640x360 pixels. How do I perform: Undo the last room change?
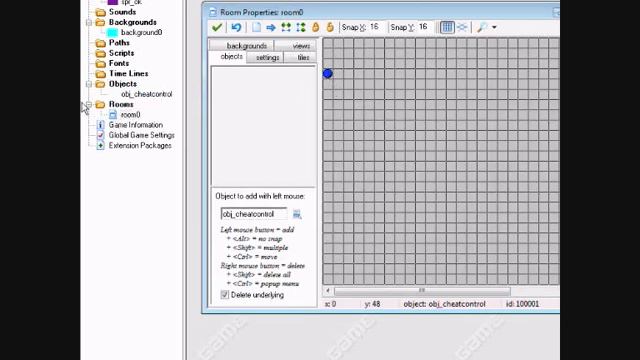click(x=236, y=27)
